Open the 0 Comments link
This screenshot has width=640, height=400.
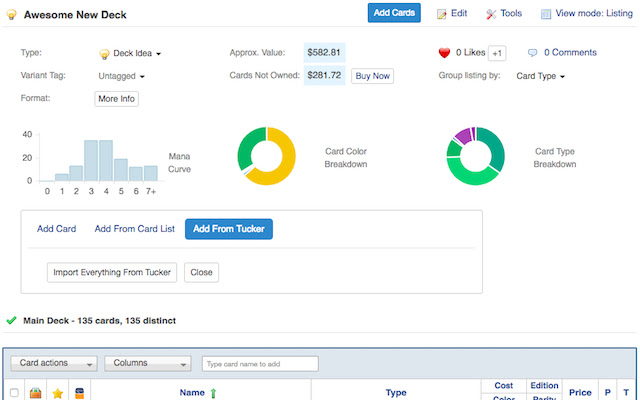570,53
